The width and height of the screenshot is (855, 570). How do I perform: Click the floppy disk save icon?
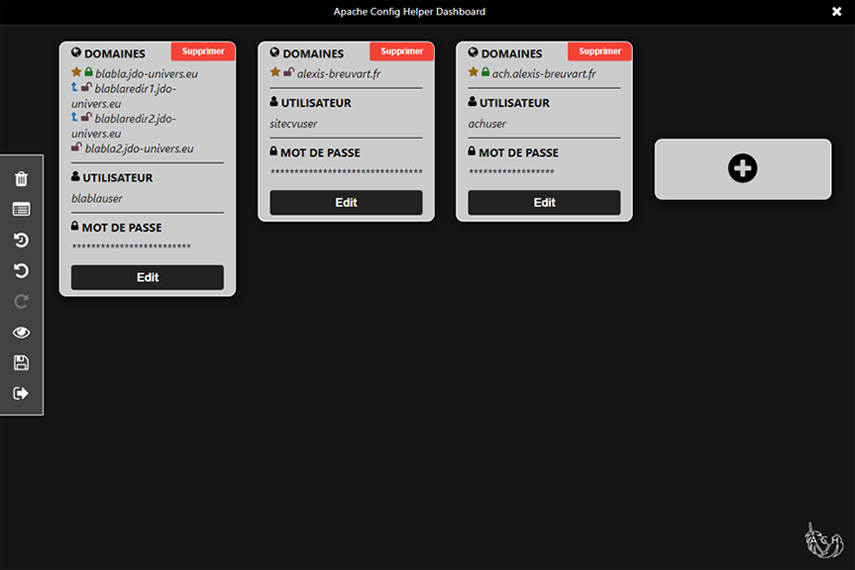click(x=21, y=363)
